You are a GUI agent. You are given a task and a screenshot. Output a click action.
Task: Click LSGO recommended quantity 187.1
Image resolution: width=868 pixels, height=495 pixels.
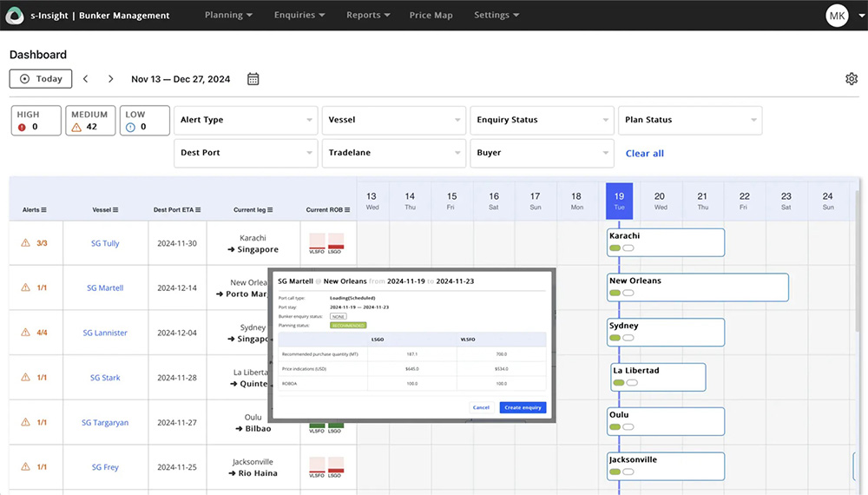(x=411, y=354)
